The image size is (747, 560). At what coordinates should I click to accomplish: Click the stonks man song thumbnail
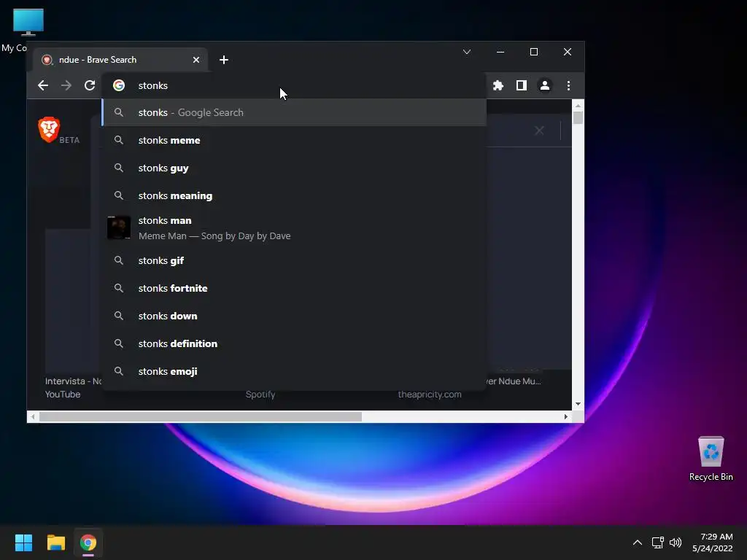click(119, 227)
